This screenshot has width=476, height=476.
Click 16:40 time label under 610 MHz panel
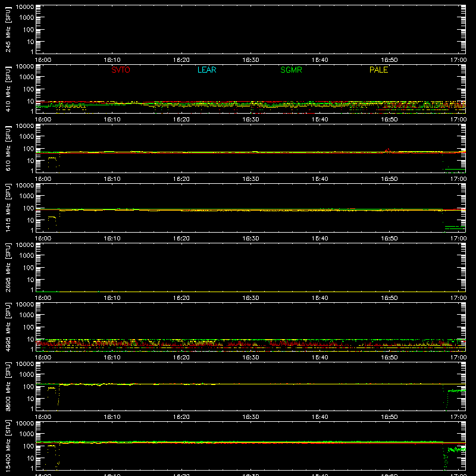click(320, 179)
